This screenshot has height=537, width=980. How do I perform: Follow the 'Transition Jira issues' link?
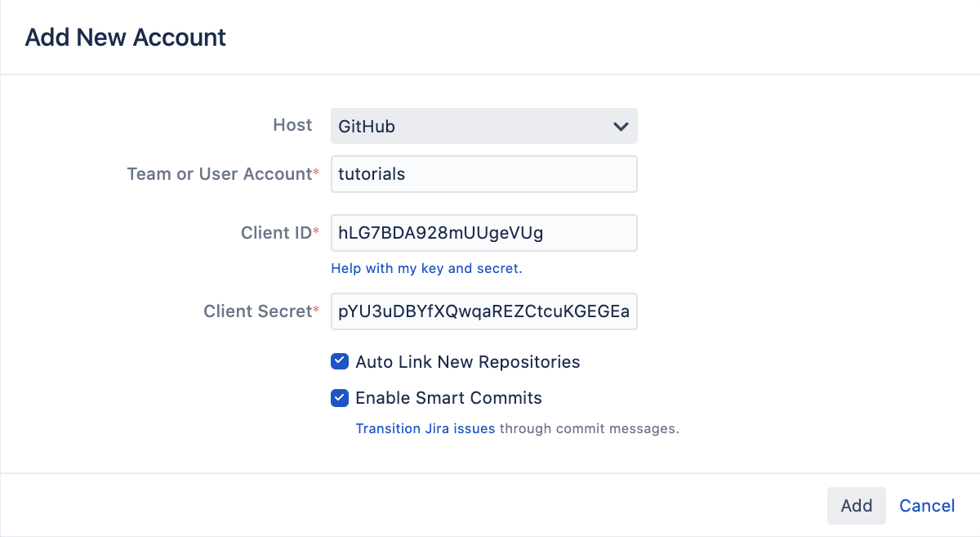(x=425, y=428)
